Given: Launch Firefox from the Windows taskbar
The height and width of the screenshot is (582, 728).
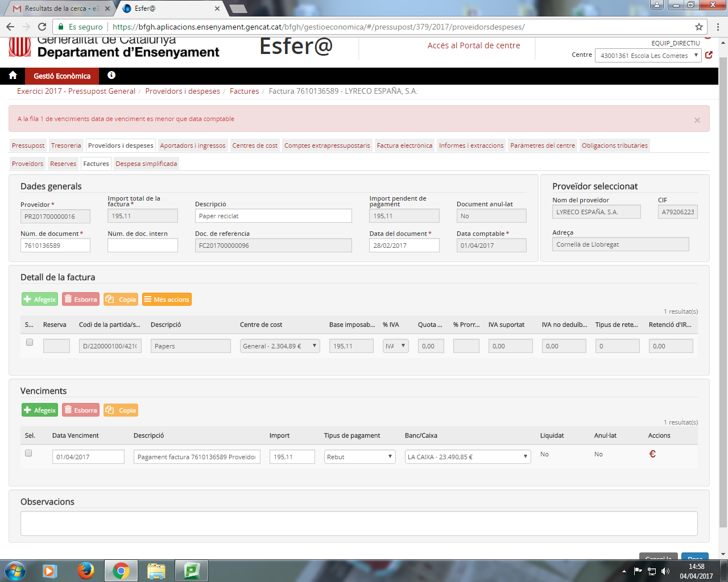Looking at the screenshot, I should (x=86, y=570).
